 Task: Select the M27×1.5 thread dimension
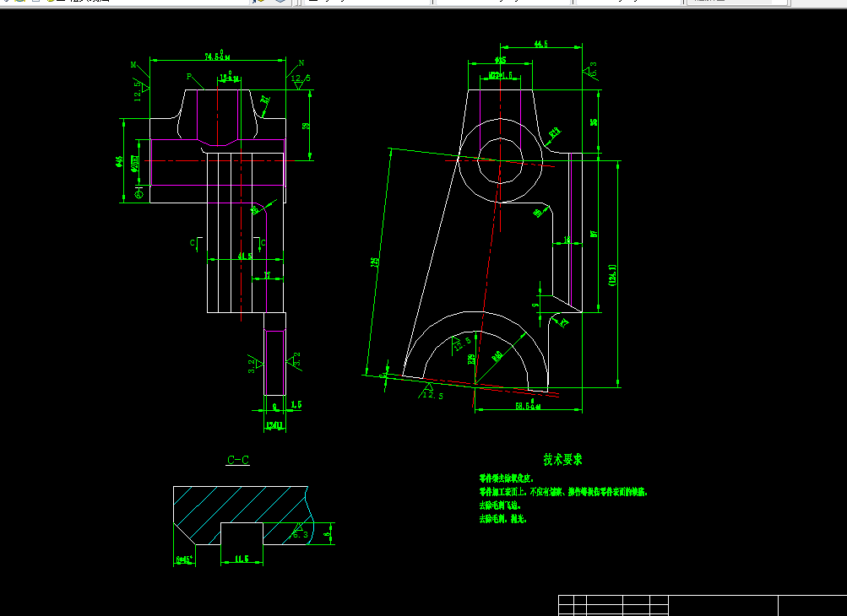(x=500, y=75)
